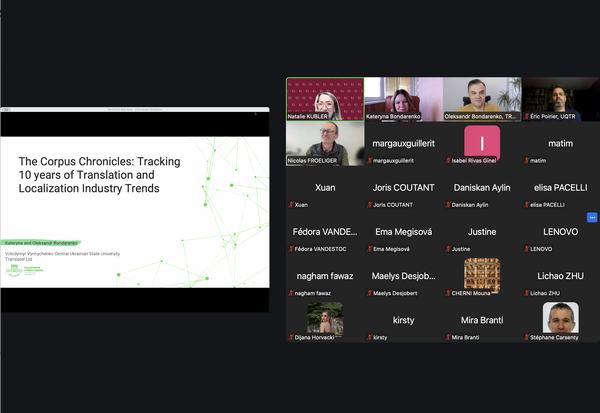This screenshot has width=600, height=413.
Task: Select Nicolas FROELIGER's video tile
Action: [325, 143]
